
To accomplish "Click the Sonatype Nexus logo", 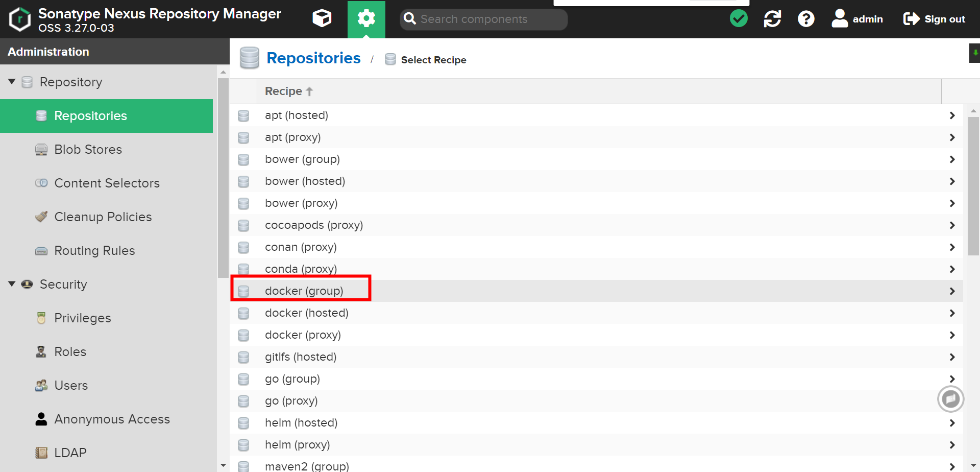I will 19,19.
